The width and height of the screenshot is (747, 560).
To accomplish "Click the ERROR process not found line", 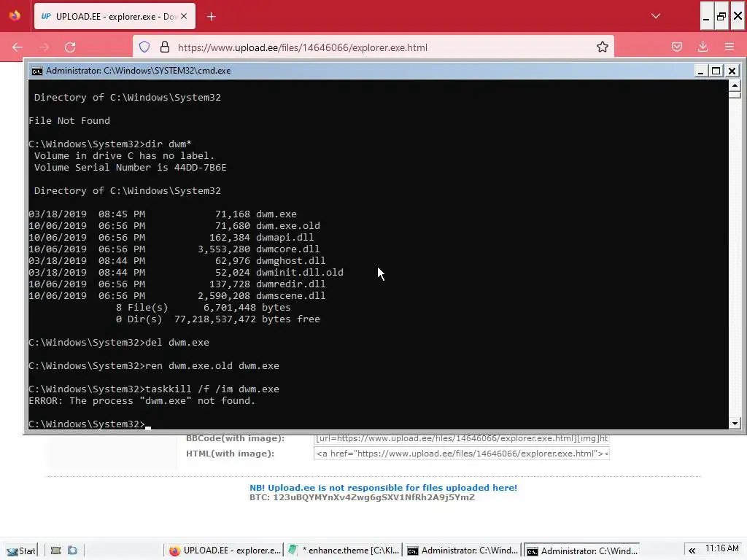I will pos(142,401).
